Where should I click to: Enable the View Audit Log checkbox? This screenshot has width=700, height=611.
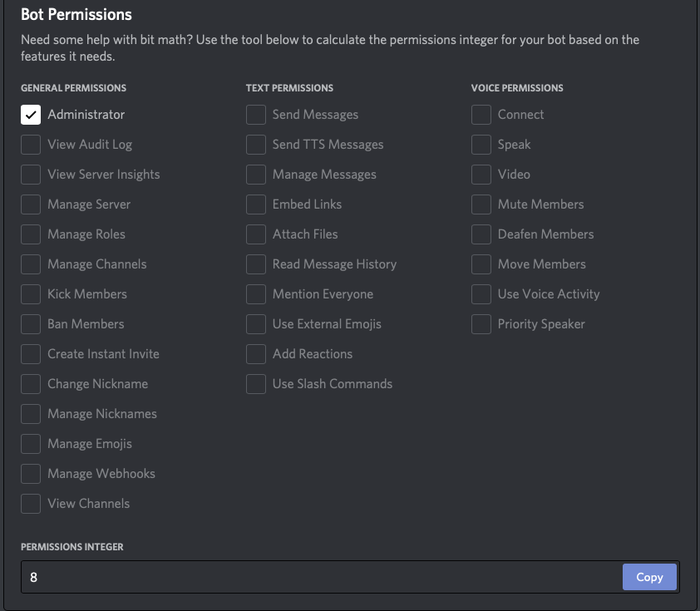click(31, 145)
